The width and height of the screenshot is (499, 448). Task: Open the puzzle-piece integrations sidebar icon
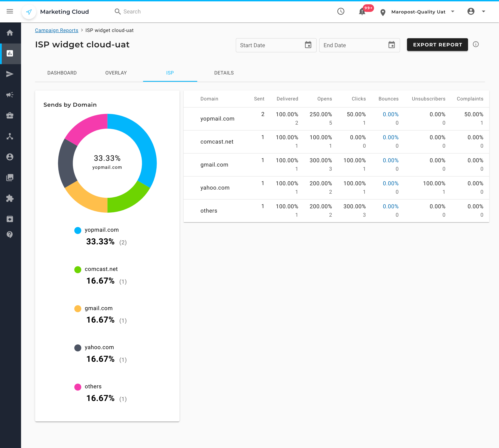(10, 198)
